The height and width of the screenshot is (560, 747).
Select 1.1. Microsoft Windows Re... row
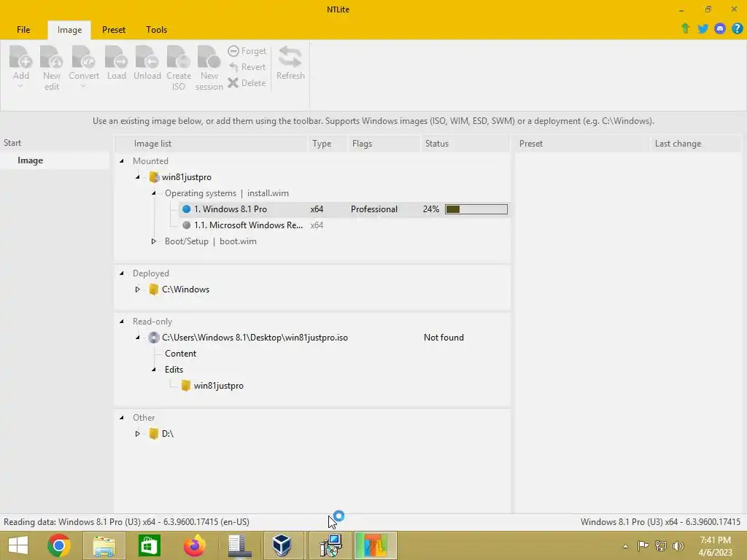344,225
